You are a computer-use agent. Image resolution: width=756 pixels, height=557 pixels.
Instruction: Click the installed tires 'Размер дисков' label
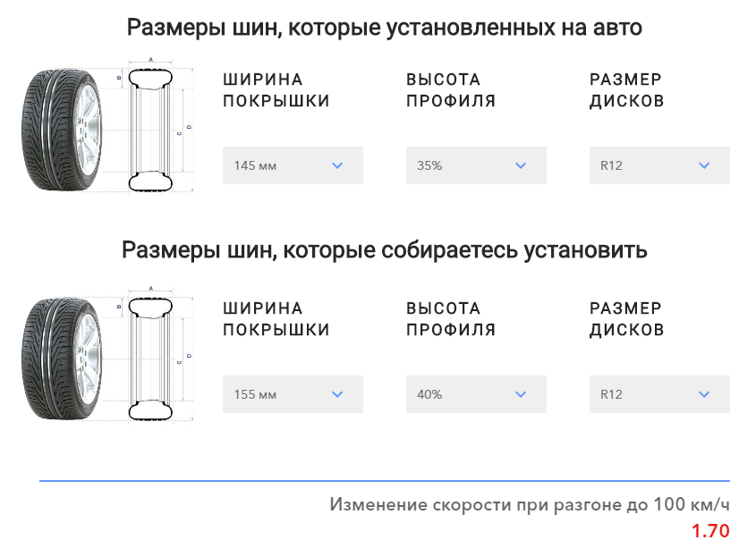[626, 90]
